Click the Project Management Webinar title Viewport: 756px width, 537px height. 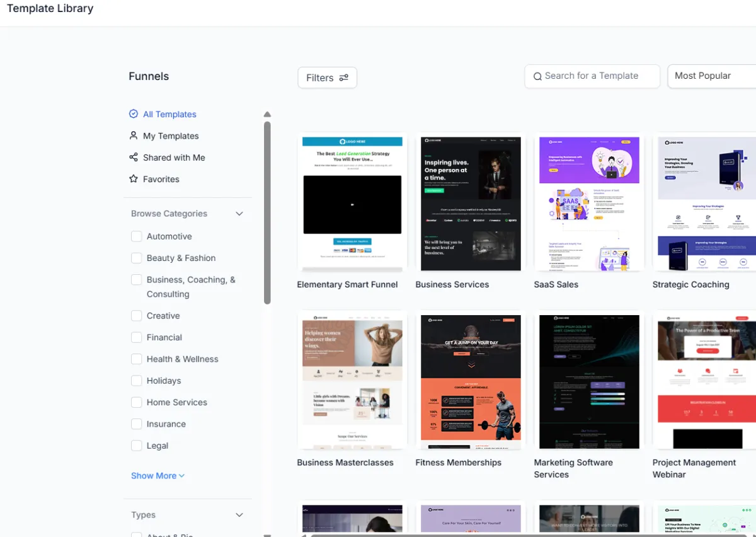tap(694, 468)
